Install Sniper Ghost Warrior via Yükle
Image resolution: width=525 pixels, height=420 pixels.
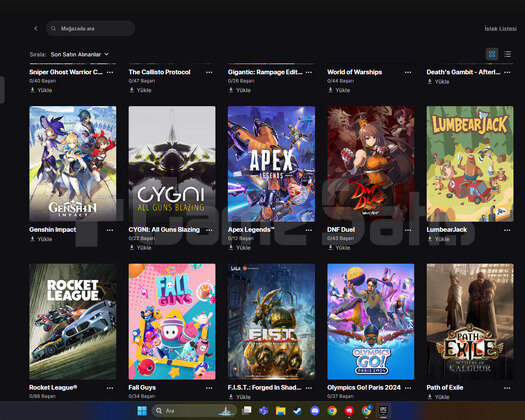41,90
